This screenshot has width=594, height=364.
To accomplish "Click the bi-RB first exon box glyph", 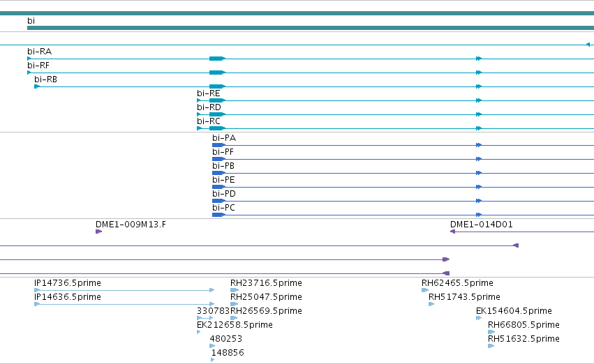I will [x=37, y=86].
